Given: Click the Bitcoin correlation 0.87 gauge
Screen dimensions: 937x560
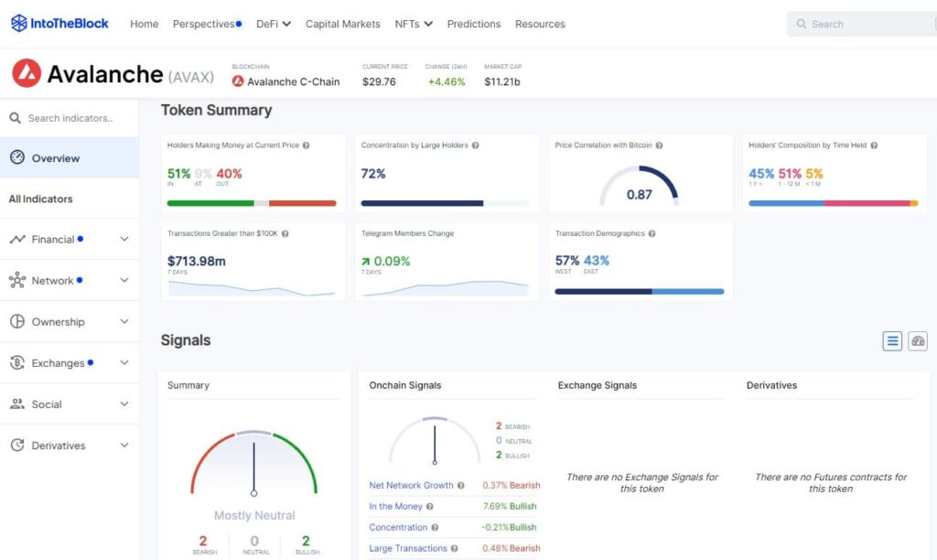Looking at the screenshot, I should (x=640, y=186).
